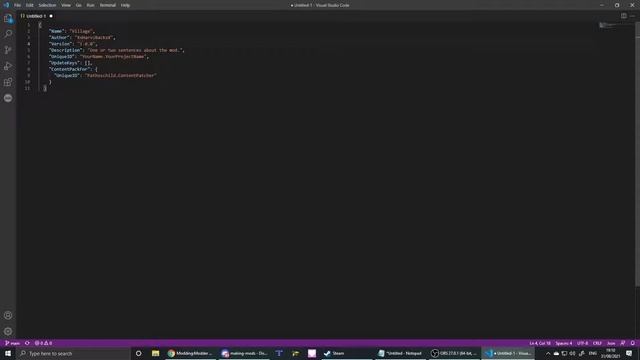This screenshot has height=360, width=640.
Task: Click the "Name" key on line 2
Action: pos(56,31)
